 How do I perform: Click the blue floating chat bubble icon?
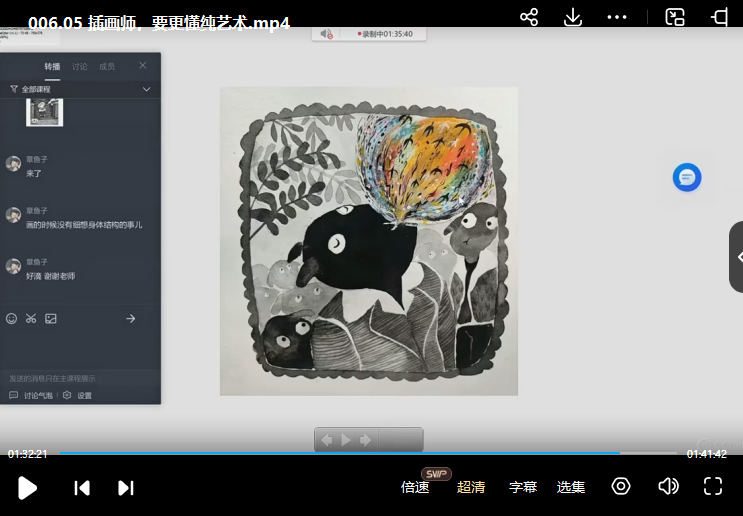tap(687, 178)
